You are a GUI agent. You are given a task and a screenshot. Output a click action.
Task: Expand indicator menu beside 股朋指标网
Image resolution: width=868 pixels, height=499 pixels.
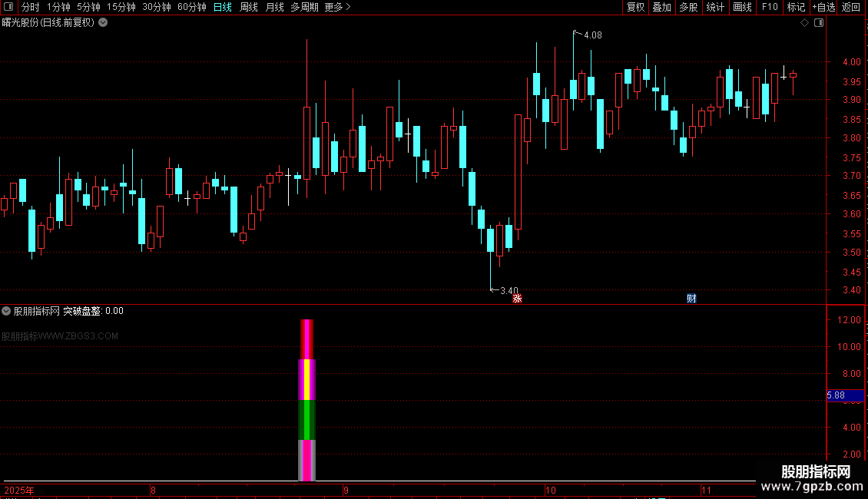[6, 311]
